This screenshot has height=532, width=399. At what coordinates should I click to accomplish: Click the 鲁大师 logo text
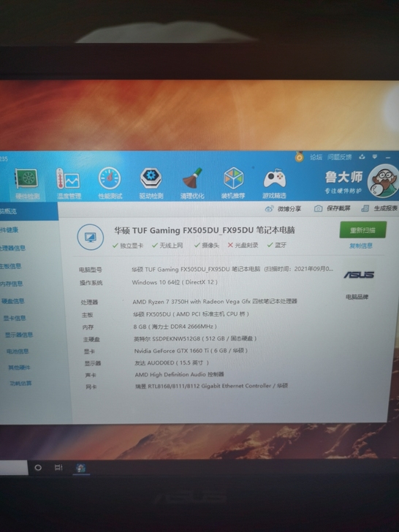pos(343,177)
